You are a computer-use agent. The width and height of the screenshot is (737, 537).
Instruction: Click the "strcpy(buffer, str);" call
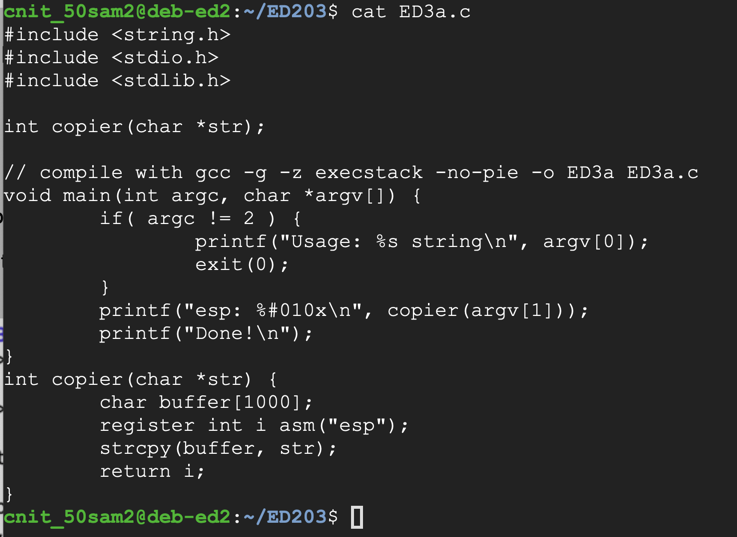[x=218, y=449]
